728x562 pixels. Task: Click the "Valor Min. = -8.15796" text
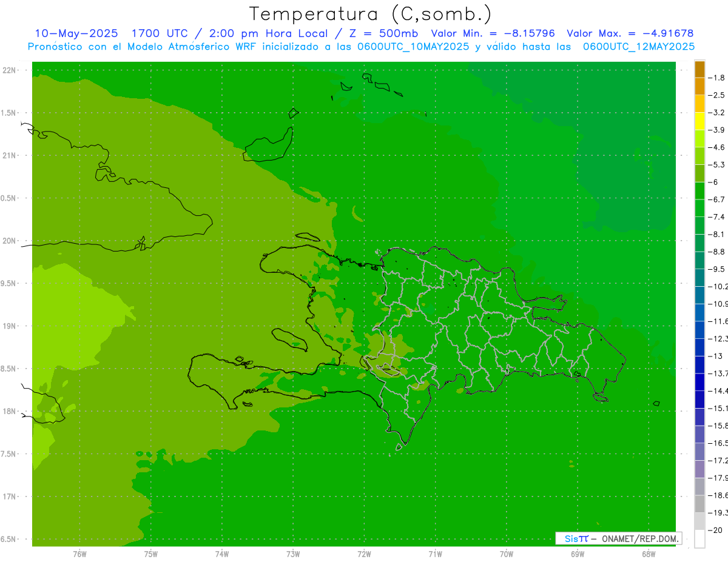point(493,33)
